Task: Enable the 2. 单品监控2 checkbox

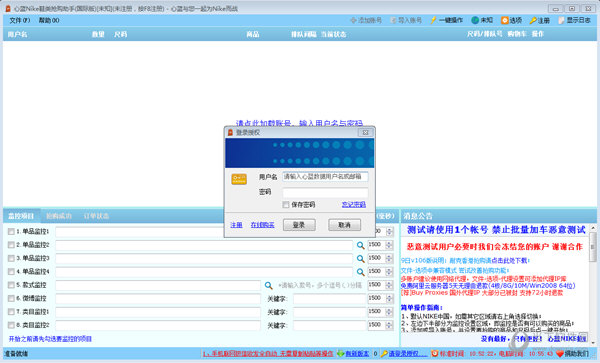Action: [x=11, y=245]
